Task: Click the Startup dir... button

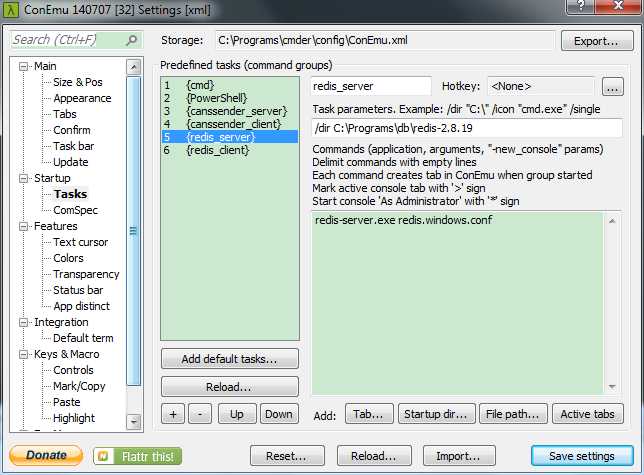Action: pyautogui.click(x=437, y=414)
